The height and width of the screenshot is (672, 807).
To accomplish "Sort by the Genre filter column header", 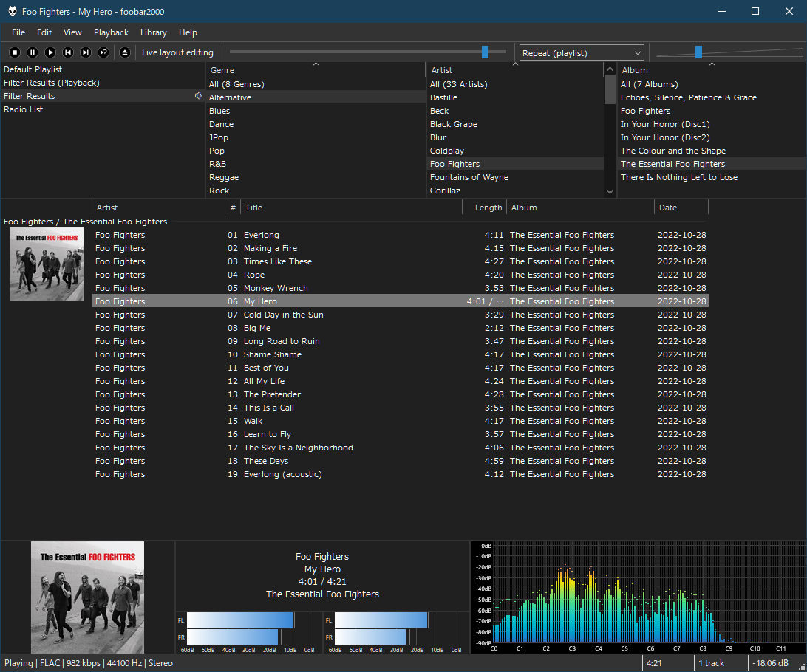I will [316, 70].
